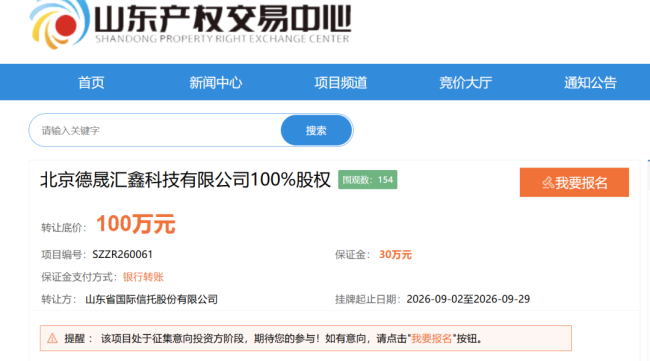This screenshot has width=650, height=361.
Task: Click the 银行转账 payment method text
Action: (x=143, y=277)
